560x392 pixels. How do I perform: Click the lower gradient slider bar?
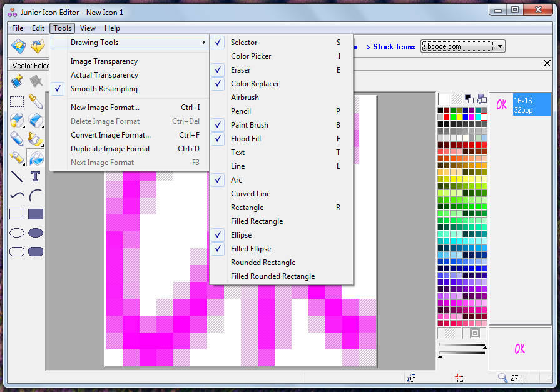(x=462, y=353)
